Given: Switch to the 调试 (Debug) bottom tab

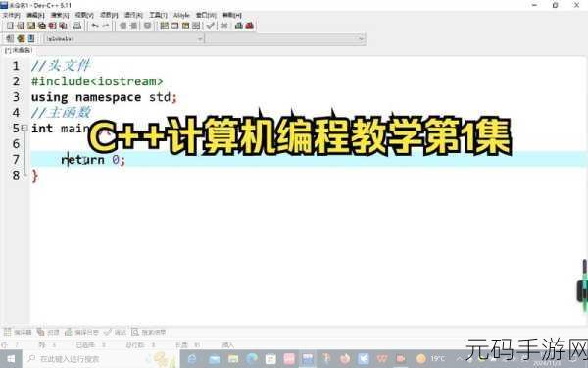Looking at the screenshot, I should (115, 332).
